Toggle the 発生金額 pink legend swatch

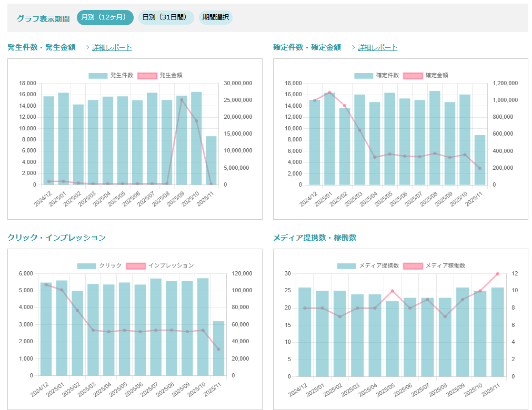[x=147, y=76]
